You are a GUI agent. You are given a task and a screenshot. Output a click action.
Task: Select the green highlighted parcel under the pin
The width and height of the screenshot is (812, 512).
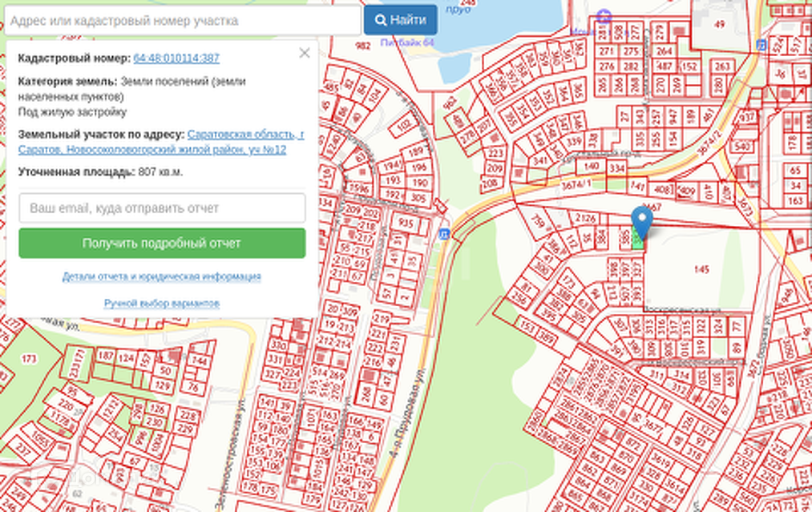638,240
